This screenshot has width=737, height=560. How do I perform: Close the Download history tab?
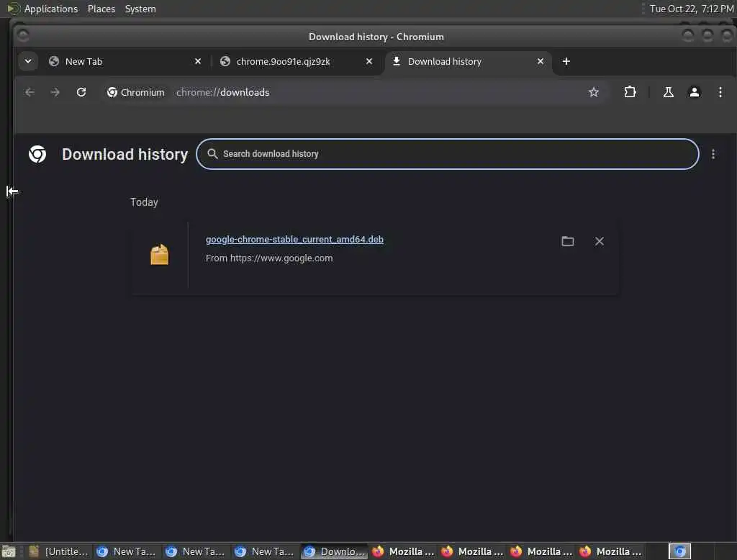click(x=541, y=62)
